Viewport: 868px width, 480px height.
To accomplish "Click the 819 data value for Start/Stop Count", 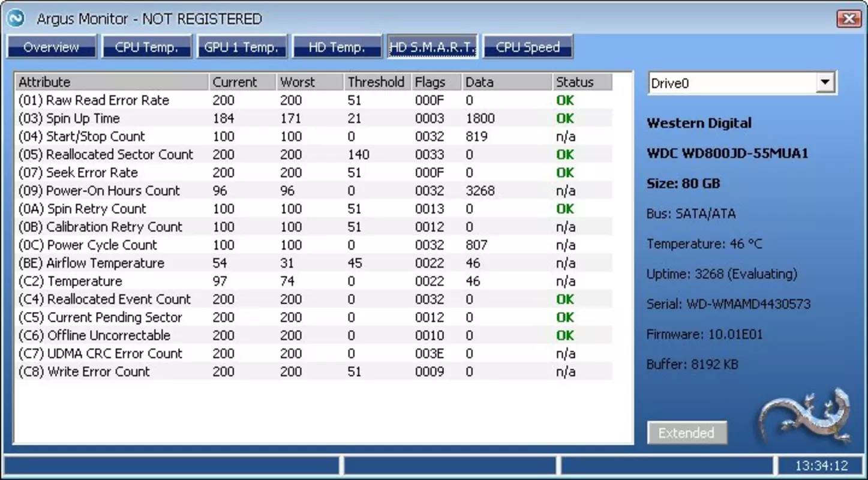I will (x=476, y=136).
